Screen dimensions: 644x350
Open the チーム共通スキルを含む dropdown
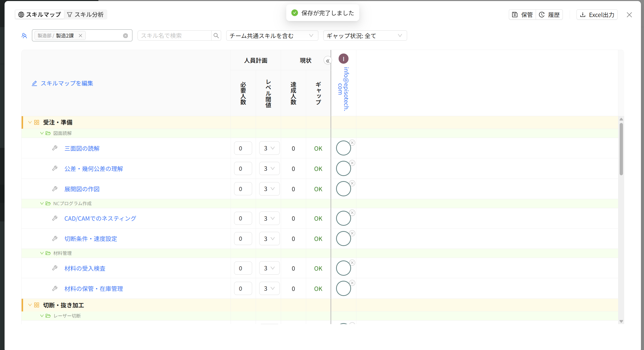[272, 36]
